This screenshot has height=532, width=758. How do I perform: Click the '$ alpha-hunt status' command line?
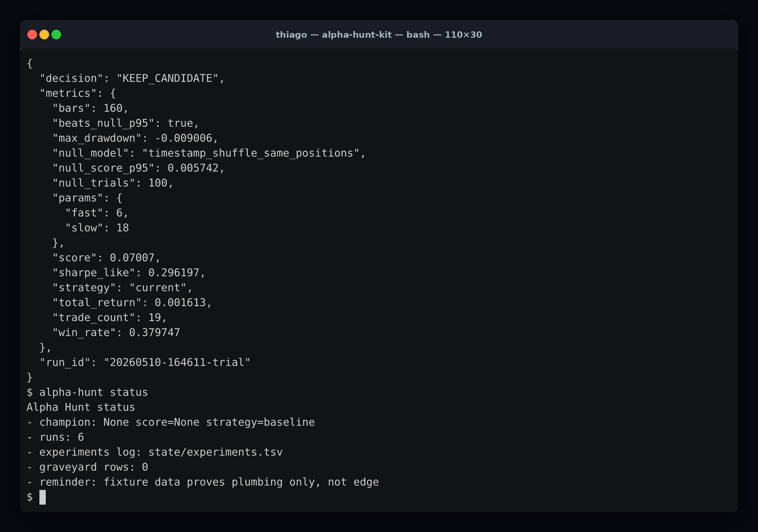[x=87, y=392]
